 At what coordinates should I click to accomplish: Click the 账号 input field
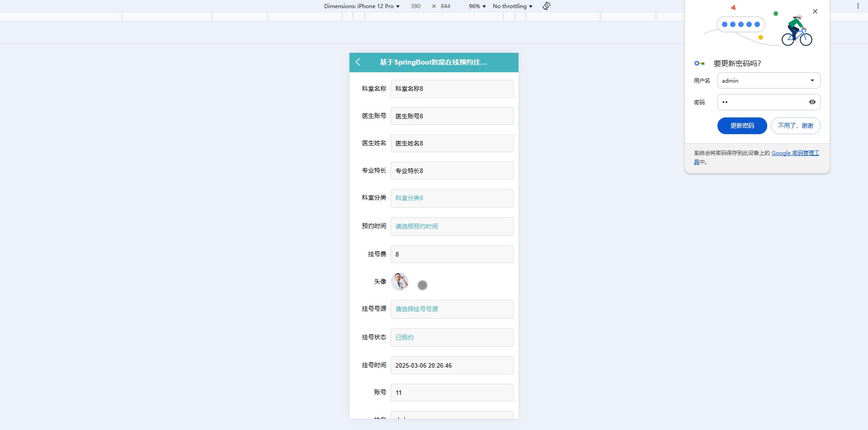452,393
